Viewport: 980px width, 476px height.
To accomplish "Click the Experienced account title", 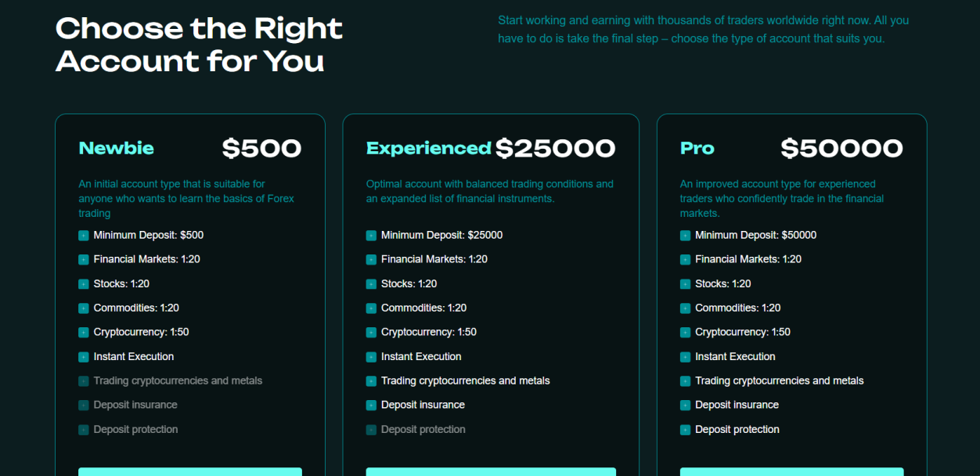I will [x=428, y=149].
